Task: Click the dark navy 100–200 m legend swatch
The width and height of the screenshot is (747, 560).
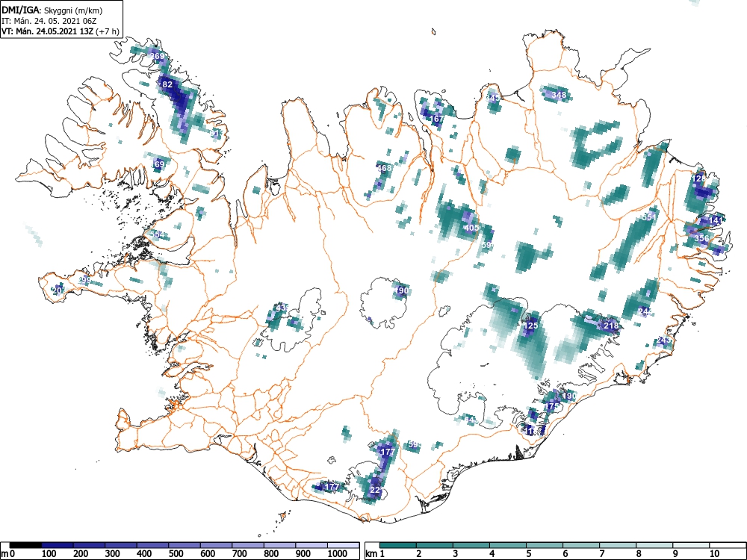Action: point(58,544)
